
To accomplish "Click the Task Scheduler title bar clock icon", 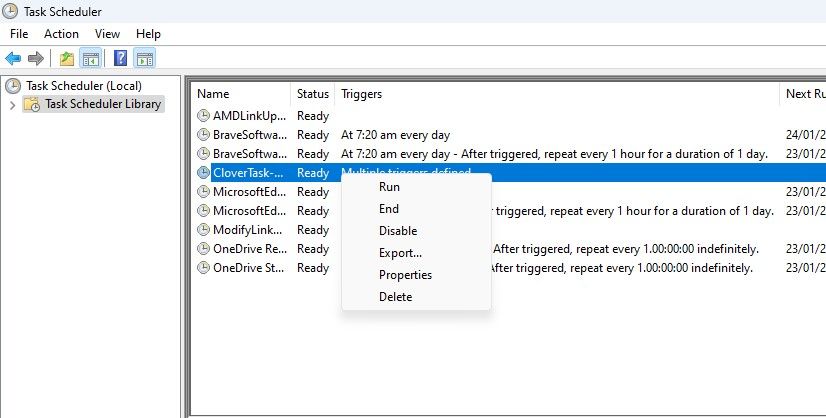I will 9,11.
